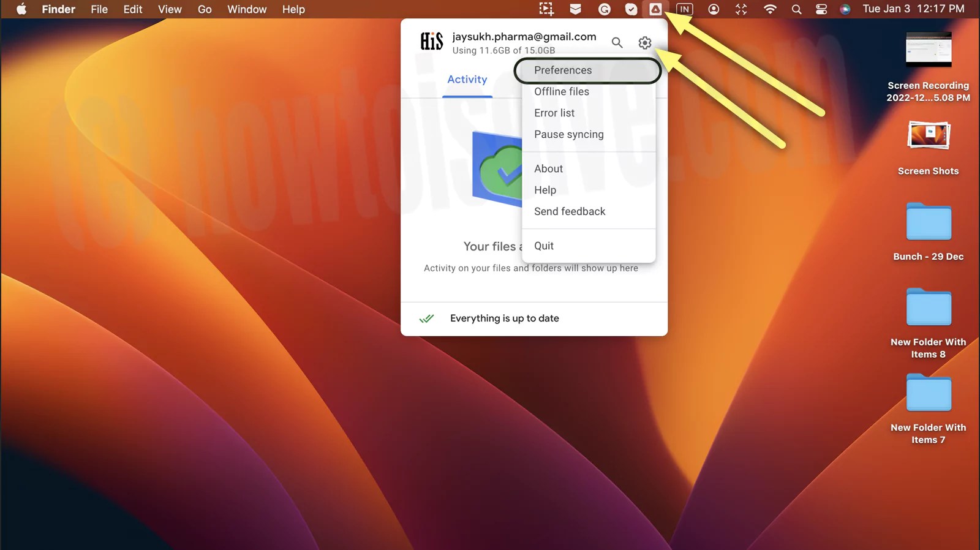Click the checkmark badge menu bar icon

[631, 9]
